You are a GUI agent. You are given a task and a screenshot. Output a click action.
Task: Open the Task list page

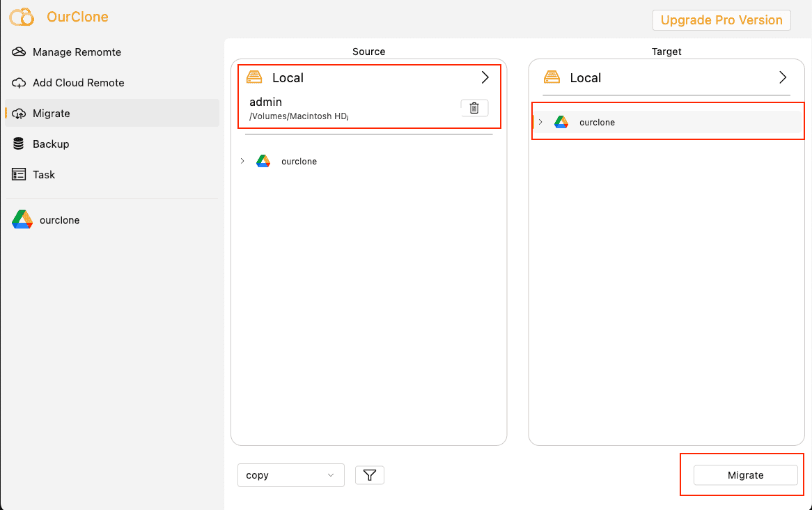(43, 175)
